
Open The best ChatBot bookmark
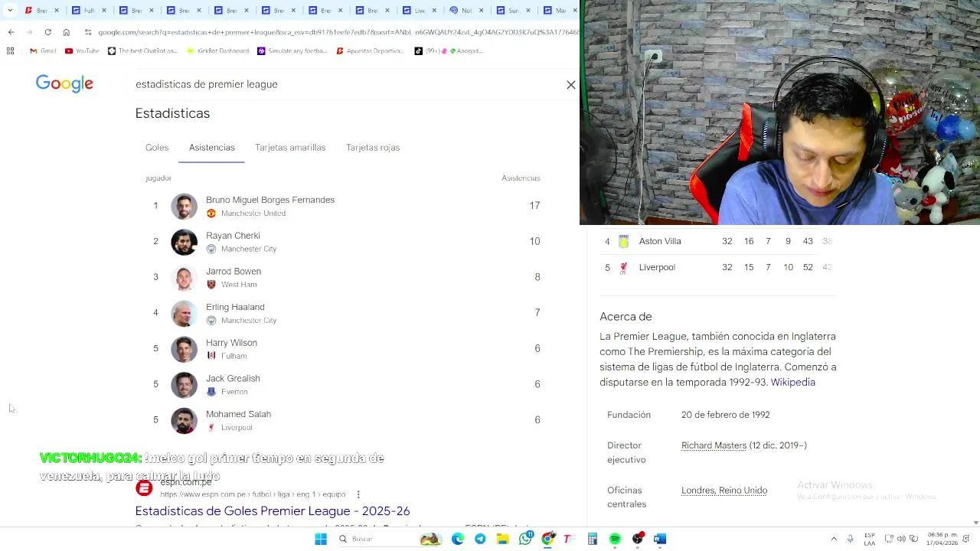point(142,51)
